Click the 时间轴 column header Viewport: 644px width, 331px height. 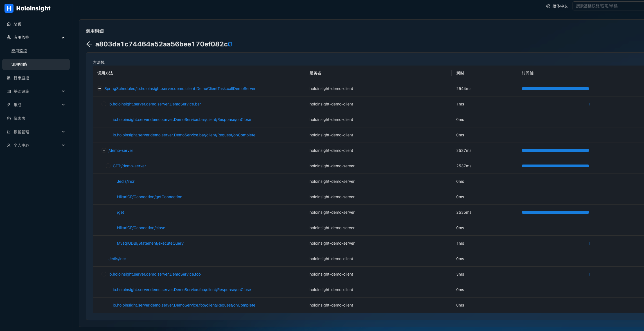(528, 73)
